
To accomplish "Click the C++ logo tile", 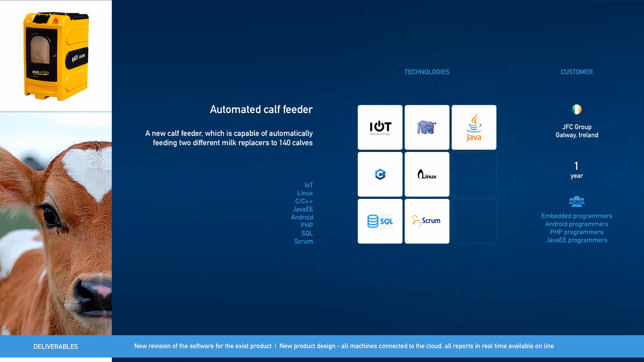I will pos(380,174).
